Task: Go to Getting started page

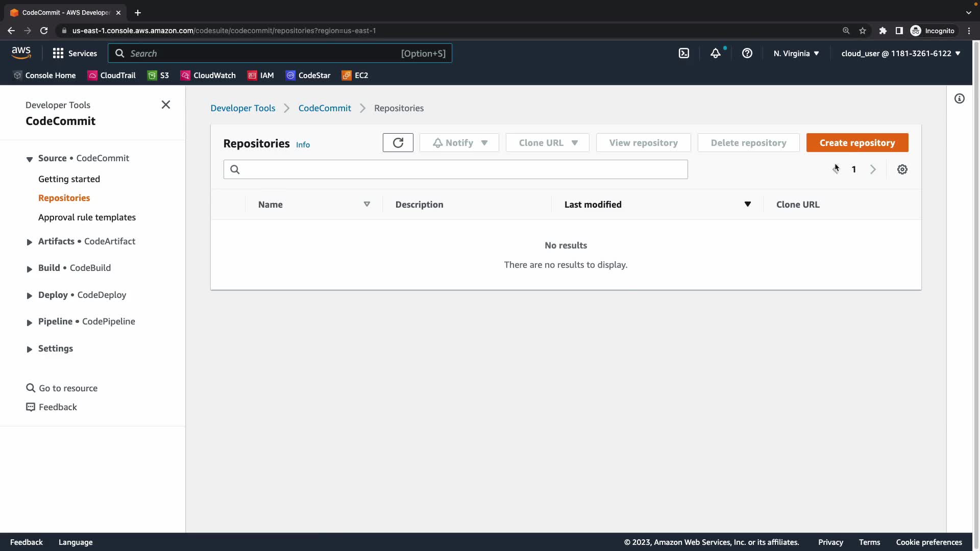Action: coord(69,179)
